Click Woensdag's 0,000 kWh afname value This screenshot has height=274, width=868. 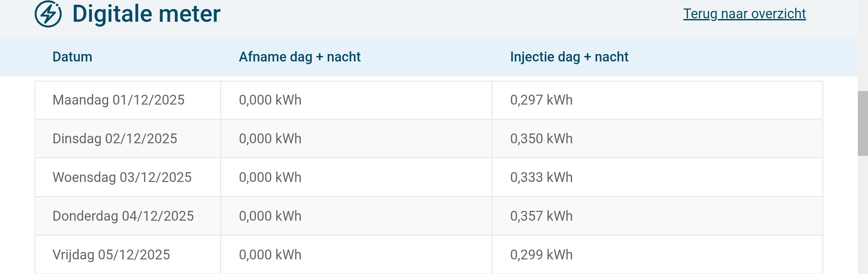[270, 178]
